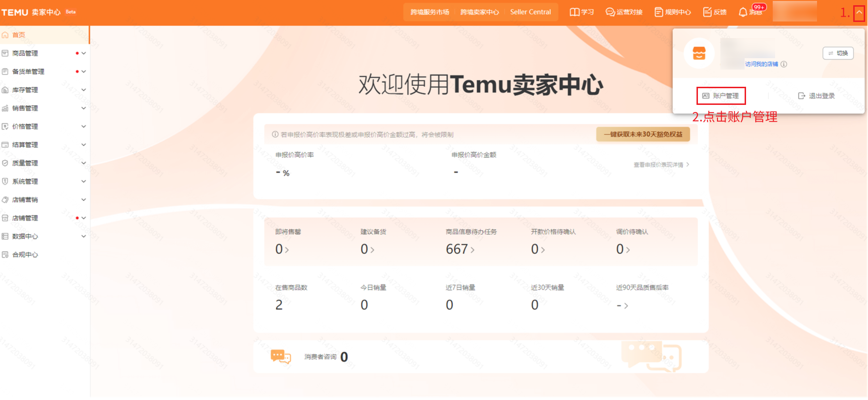This screenshot has width=868, height=400.
Task: Open the 开款价格待确认 count link
Action: tap(538, 249)
